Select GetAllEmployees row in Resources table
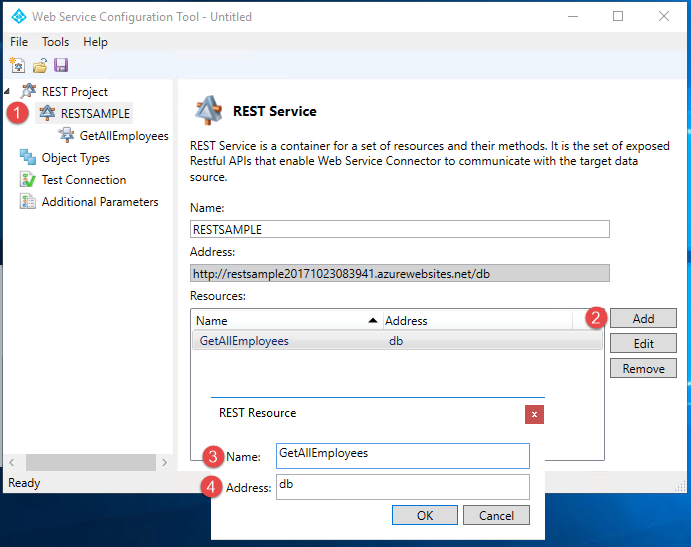Viewport: 691px width, 547px height. pyautogui.click(x=397, y=341)
